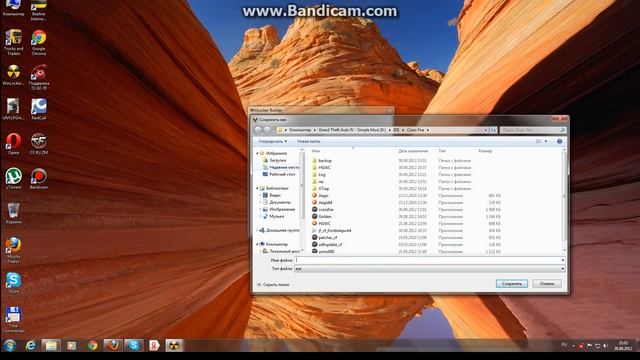
Task: Open help icon in save dialog
Action: click(560, 141)
